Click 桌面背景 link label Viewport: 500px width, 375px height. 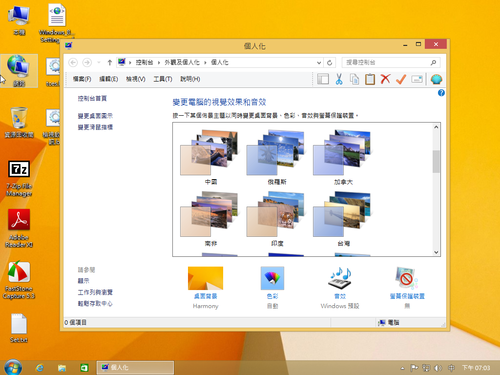click(205, 296)
